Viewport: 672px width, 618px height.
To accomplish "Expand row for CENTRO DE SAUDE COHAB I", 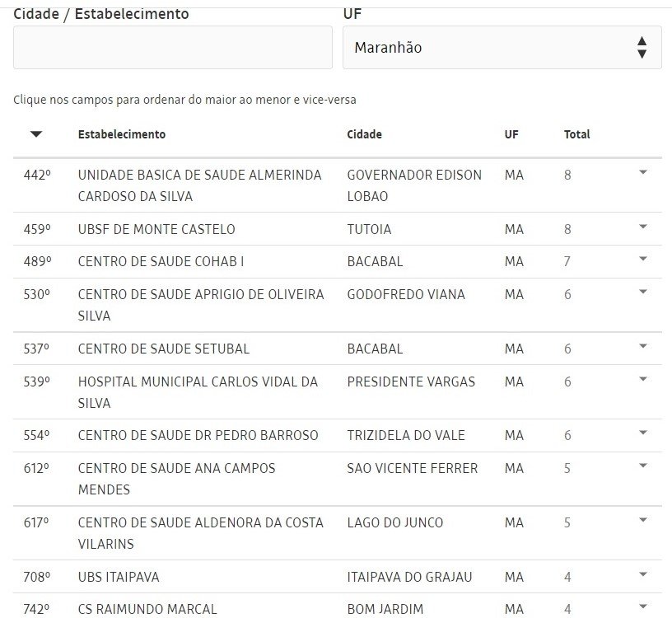I will (642, 259).
